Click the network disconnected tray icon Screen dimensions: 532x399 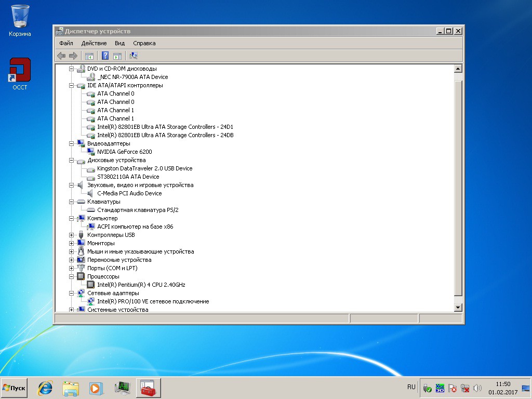[x=465, y=388]
